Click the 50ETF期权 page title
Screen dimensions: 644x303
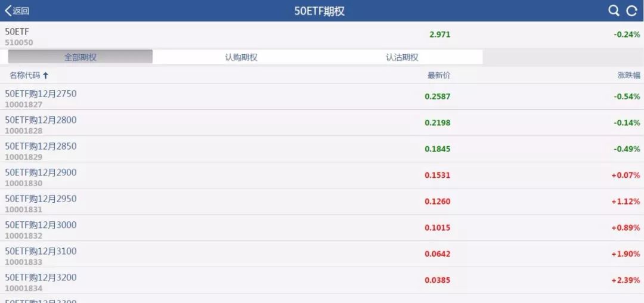pos(320,11)
